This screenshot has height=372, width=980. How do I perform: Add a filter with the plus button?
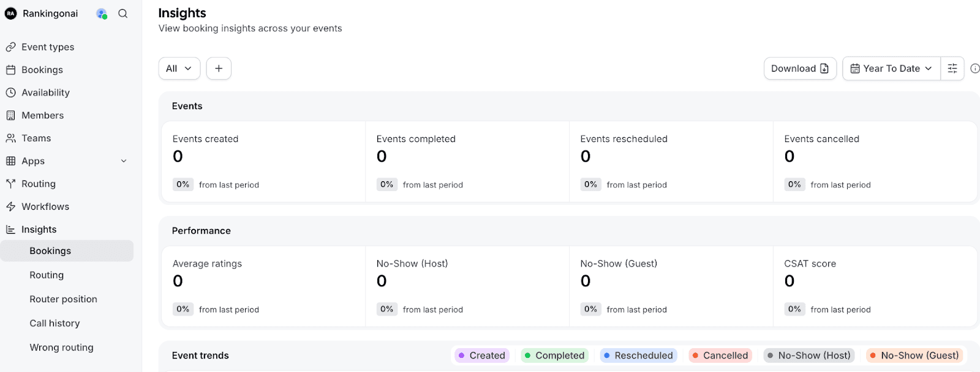point(218,68)
